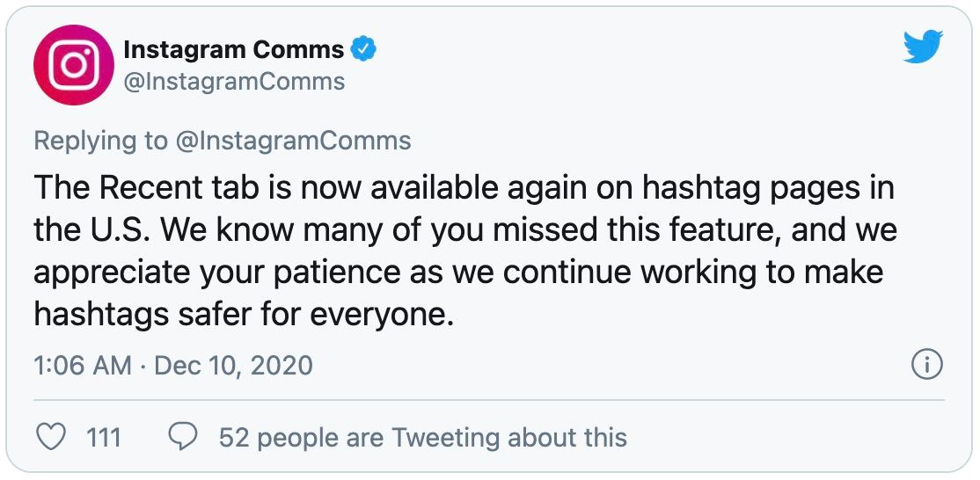Image resolution: width=980 pixels, height=480 pixels.
Task: Click the tweet line starting 'The Recent tab'
Action: (x=463, y=189)
